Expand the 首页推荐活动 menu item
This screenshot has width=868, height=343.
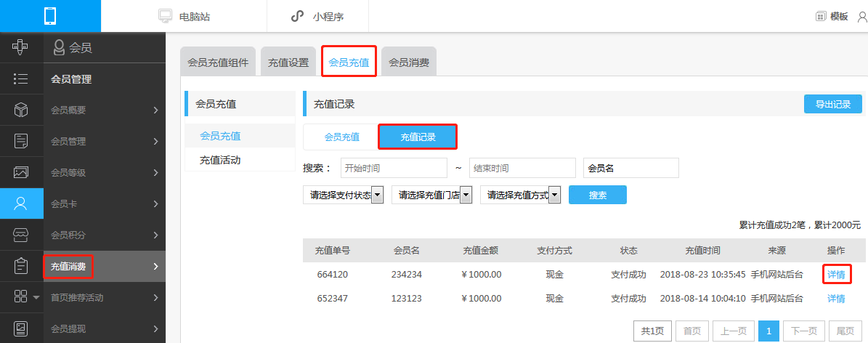[x=105, y=297]
